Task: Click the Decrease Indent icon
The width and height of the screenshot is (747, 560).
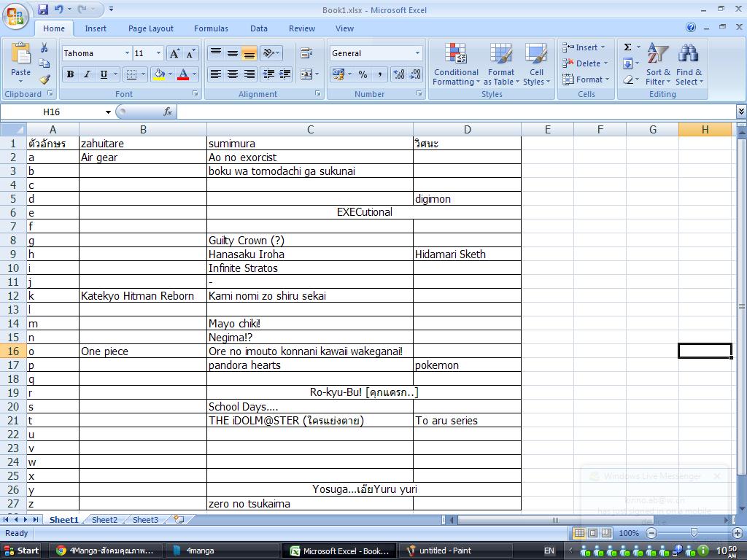Action: tap(268, 74)
